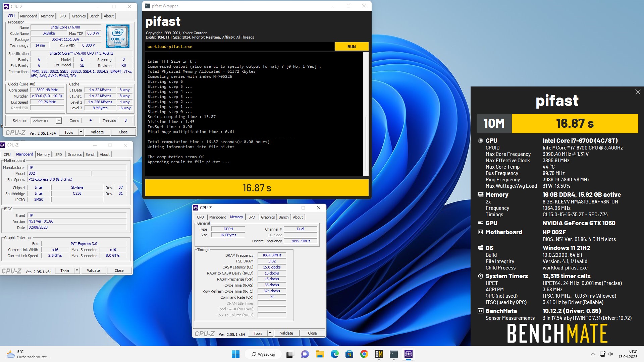Click the OS Windows icon in BenchMate panel
Screen dimensions: 644x362
[x=481, y=248]
